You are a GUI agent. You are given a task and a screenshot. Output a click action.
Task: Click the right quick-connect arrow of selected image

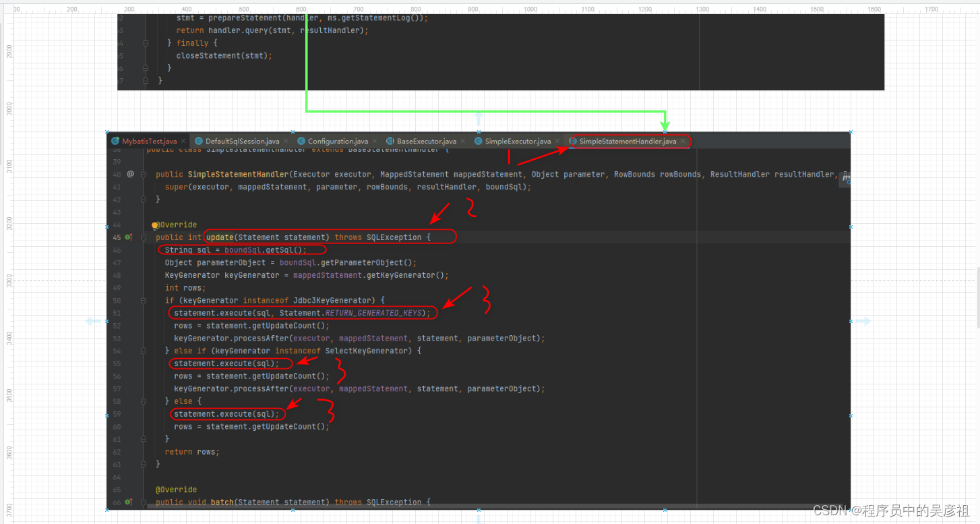(x=863, y=322)
